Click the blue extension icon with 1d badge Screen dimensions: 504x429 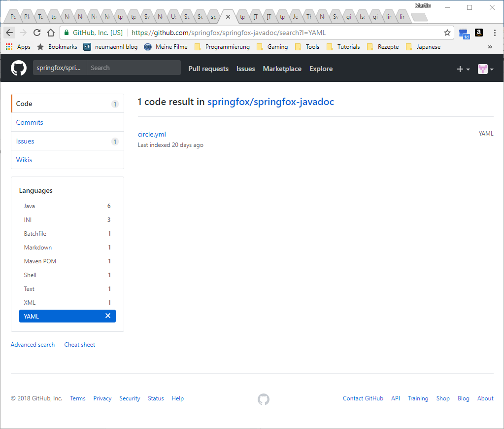(x=464, y=33)
